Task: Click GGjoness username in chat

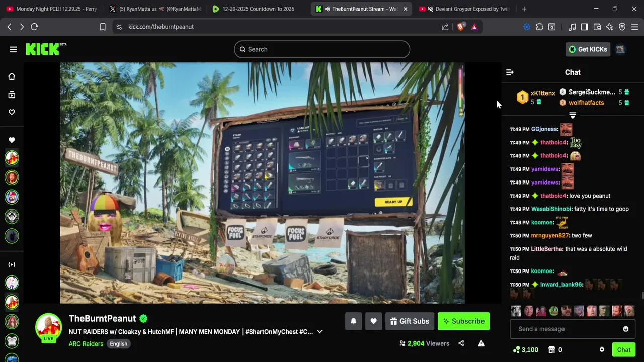Action: [x=544, y=129]
